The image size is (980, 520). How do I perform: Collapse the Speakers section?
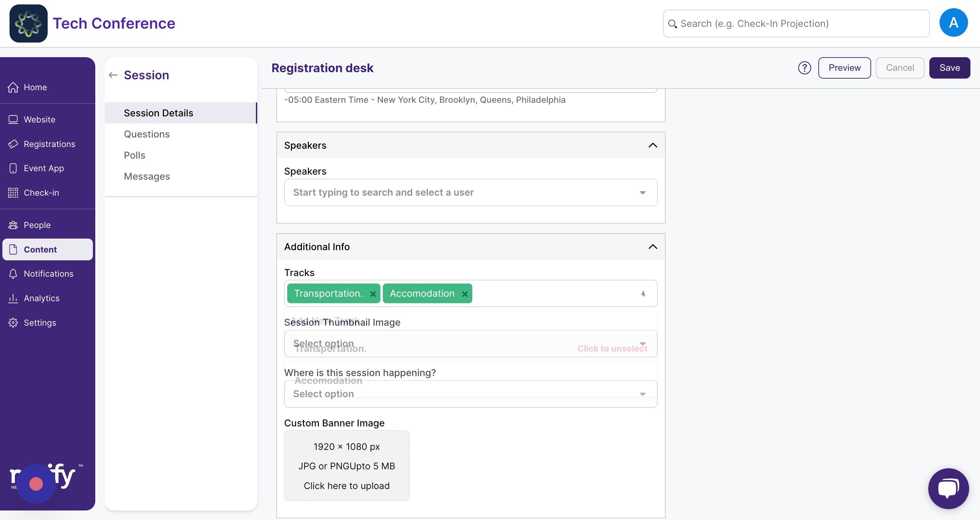653,145
